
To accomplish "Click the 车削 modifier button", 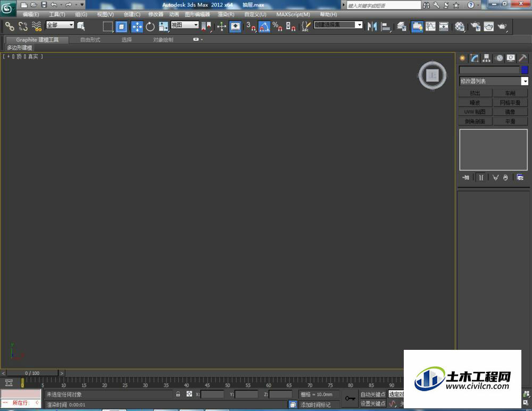I will [510, 93].
